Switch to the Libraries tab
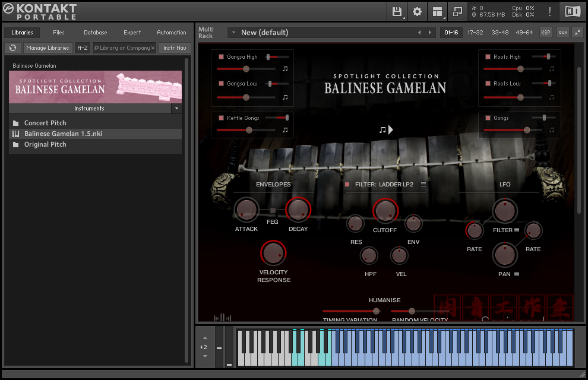Screen dimensions: 588x380 [22, 33]
